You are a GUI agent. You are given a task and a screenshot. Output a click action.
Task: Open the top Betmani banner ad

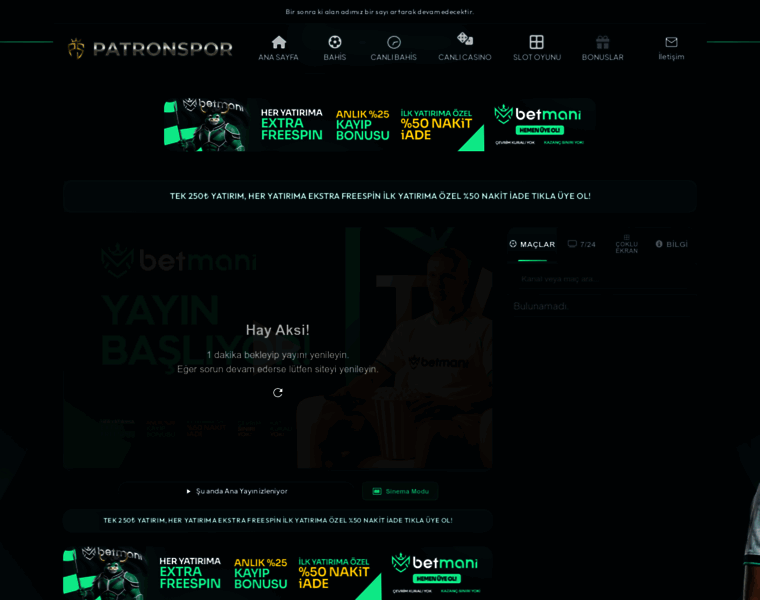[380, 125]
